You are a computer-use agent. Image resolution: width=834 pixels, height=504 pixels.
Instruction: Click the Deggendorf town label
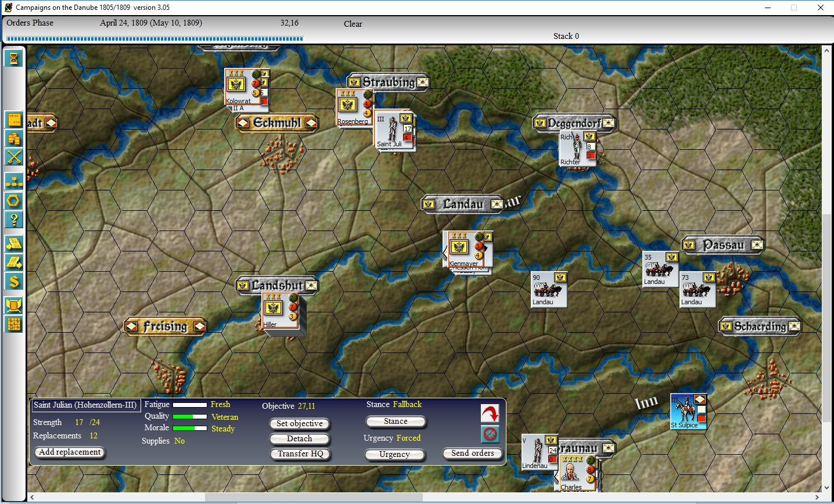pyautogui.click(x=574, y=123)
